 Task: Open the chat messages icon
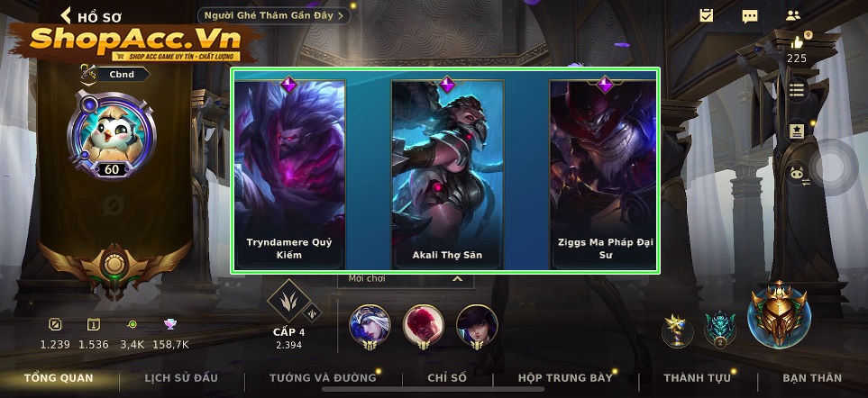tap(750, 16)
